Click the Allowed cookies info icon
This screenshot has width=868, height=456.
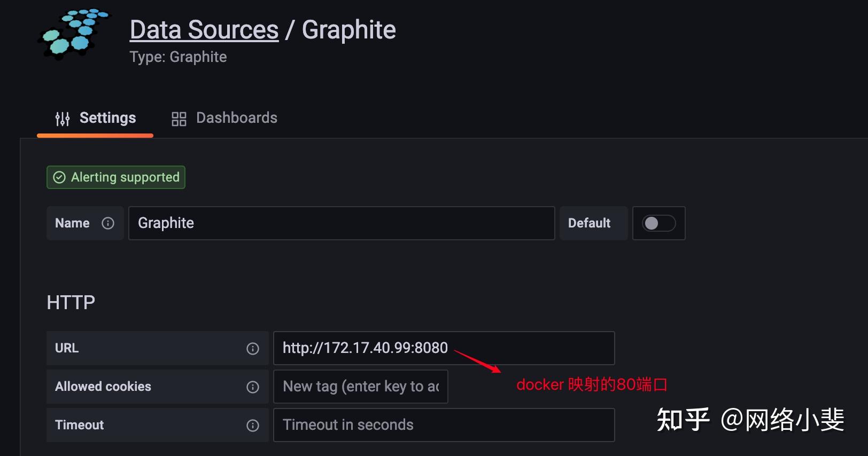point(253,387)
